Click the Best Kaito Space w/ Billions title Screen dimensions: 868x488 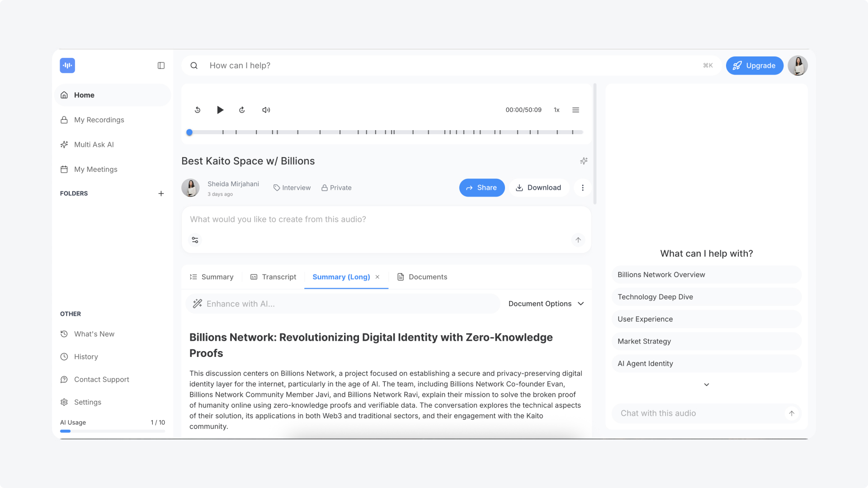pyautogui.click(x=248, y=161)
